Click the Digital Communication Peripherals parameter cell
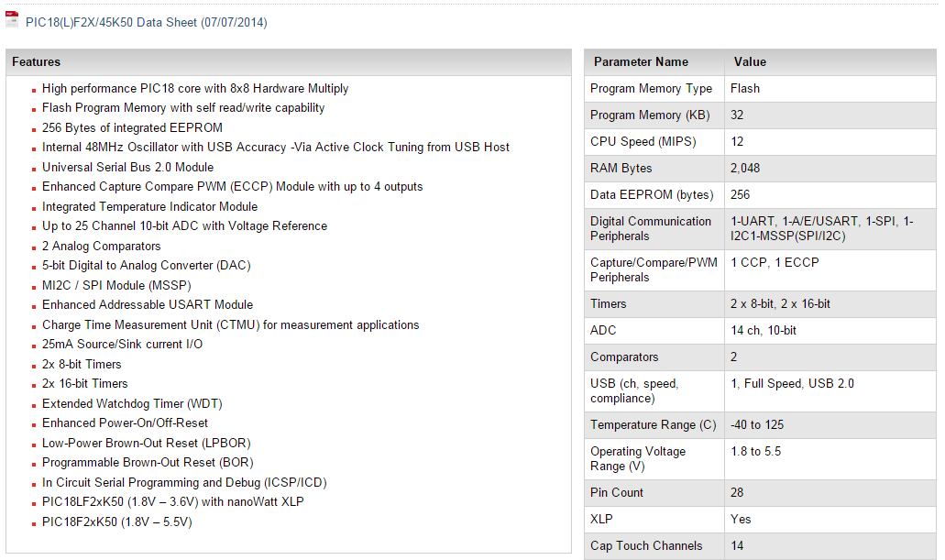945x560 pixels. [654, 228]
